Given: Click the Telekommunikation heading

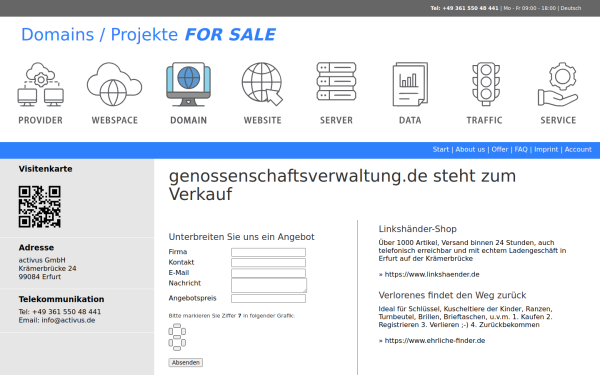Looking at the screenshot, I should pyautogui.click(x=61, y=299).
